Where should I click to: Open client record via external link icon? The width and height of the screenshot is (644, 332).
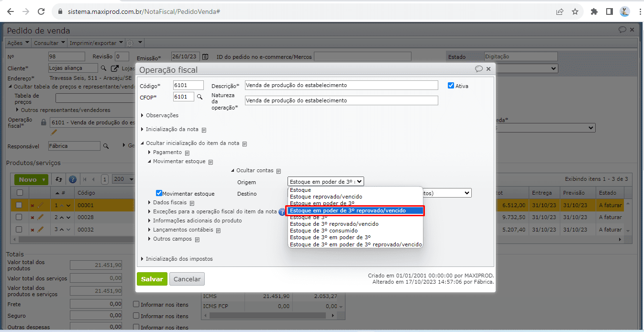pyautogui.click(x=115, y=68)
